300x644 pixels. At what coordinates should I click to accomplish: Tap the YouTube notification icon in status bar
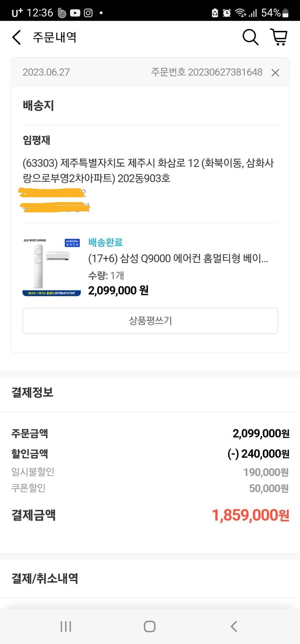75,13
